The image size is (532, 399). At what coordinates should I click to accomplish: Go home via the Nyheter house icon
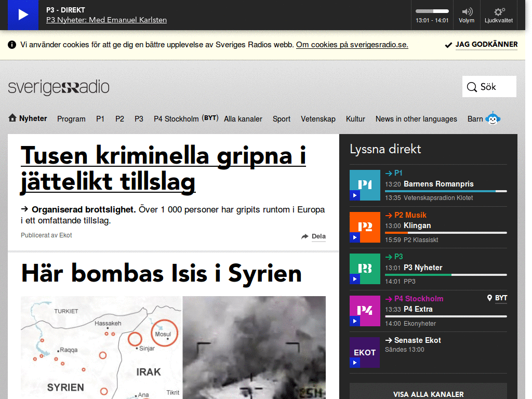coord(12,118)
